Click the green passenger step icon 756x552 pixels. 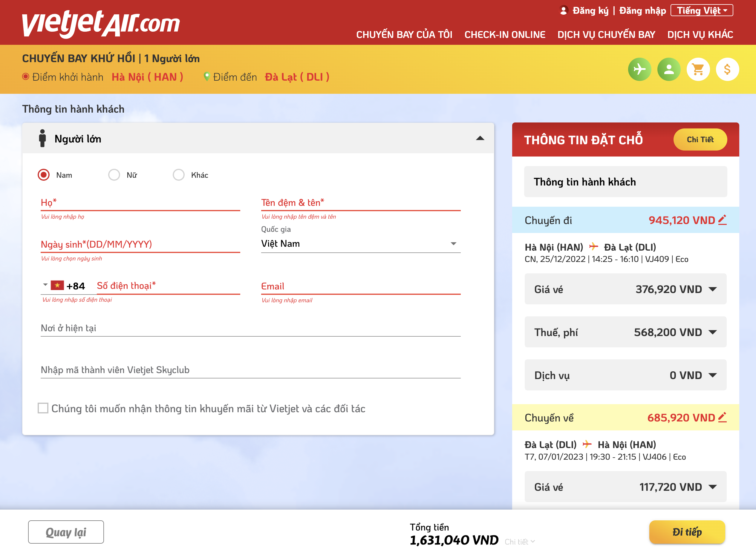[668, 70]
